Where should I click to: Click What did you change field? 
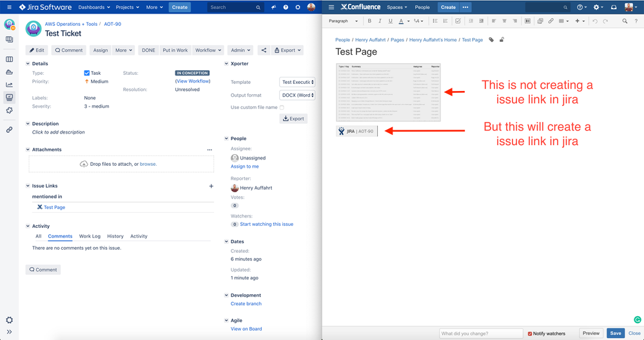pos(481,334)
